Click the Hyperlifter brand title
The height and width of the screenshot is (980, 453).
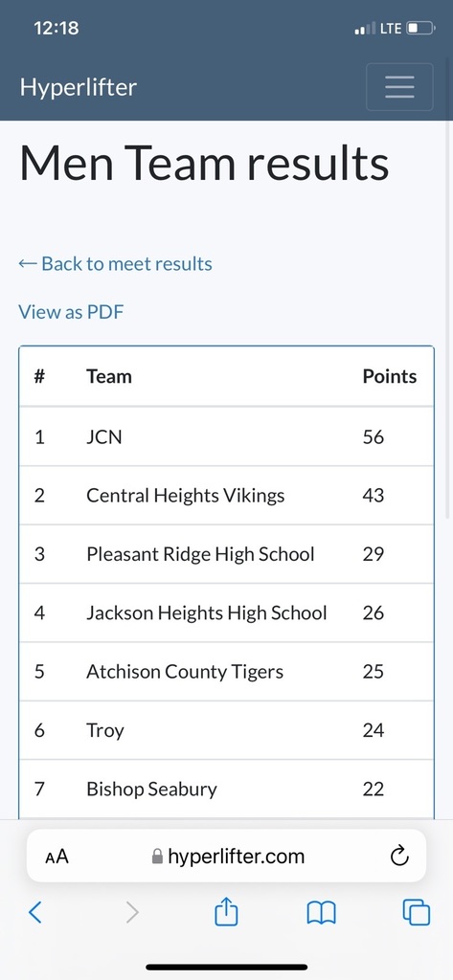point(79,87)
